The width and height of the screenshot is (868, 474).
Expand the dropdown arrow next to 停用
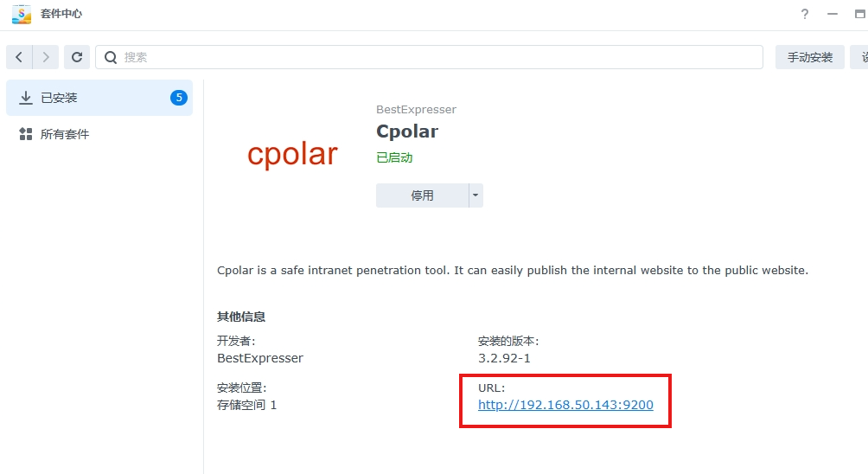(475, 195)
